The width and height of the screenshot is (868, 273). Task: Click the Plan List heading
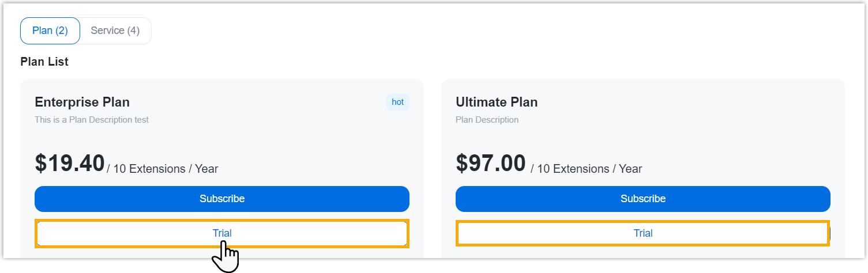[44, 62]
